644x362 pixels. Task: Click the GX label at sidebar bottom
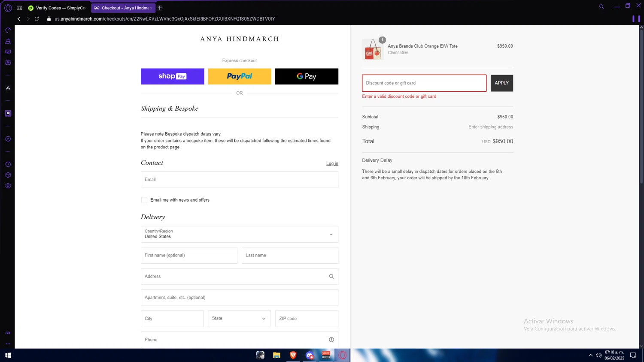click(8, 333)
